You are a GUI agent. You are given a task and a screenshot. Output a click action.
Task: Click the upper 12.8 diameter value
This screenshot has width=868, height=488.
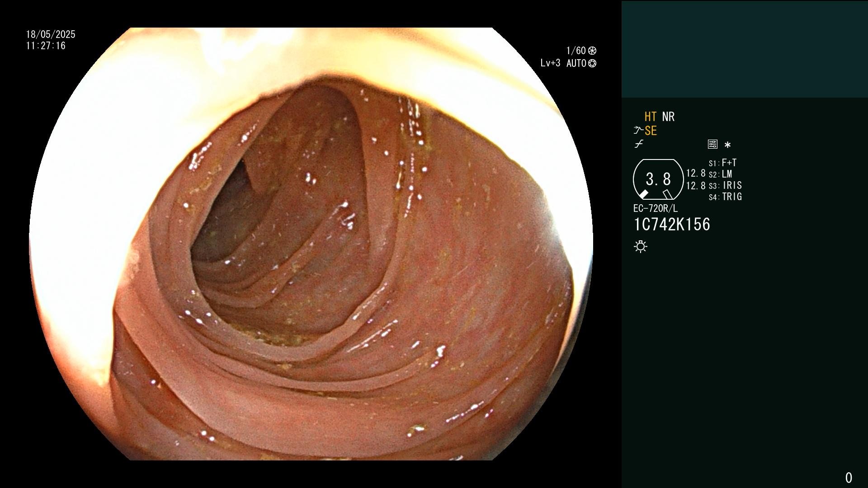pos(696,174)
